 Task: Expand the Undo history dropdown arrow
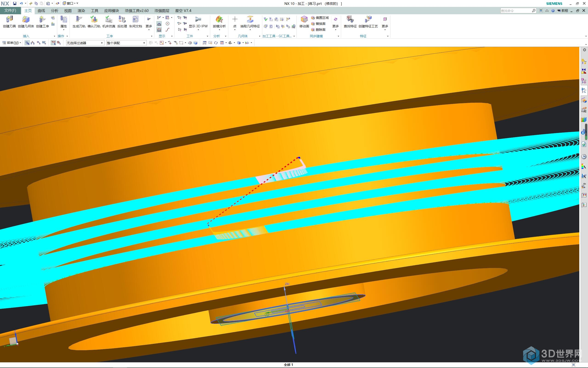(25, 3)
